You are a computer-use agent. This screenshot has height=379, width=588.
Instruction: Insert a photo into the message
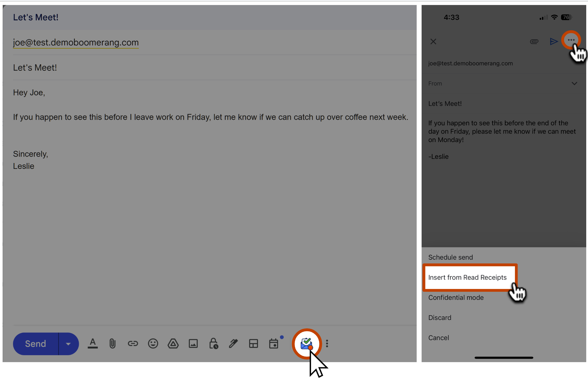[193, 343]
